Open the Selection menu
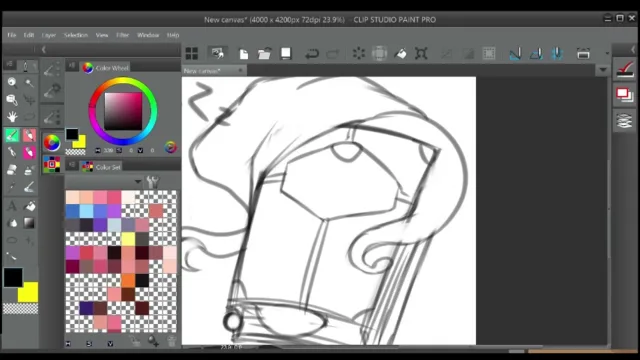The image size is (640, 360). click(76, 35)
